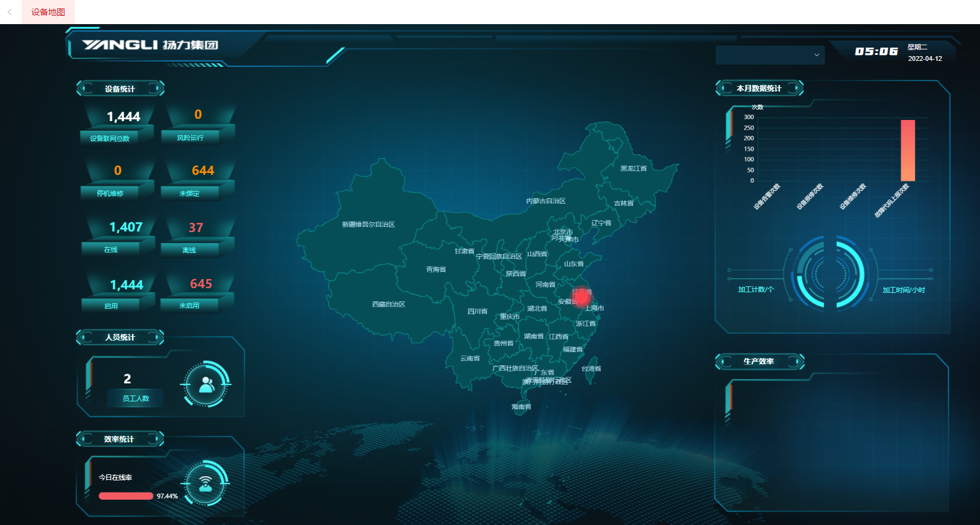Select 内蒙古自治区 on the map
Viewport: 980px width, 525px height.
(x=546, y=201)
